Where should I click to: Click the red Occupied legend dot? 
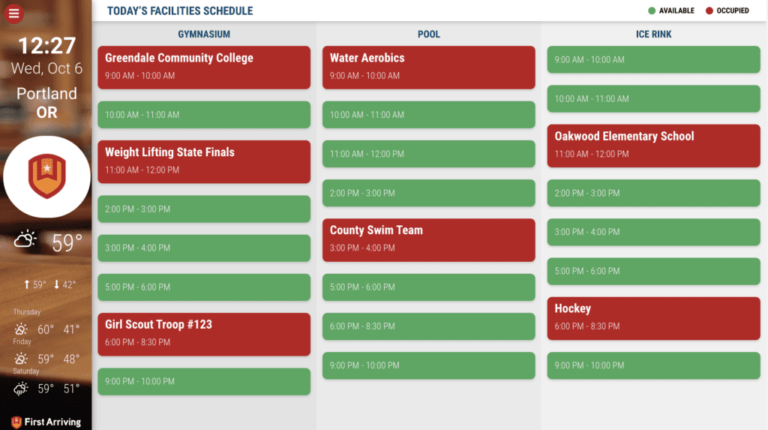[x=709, y=11]
